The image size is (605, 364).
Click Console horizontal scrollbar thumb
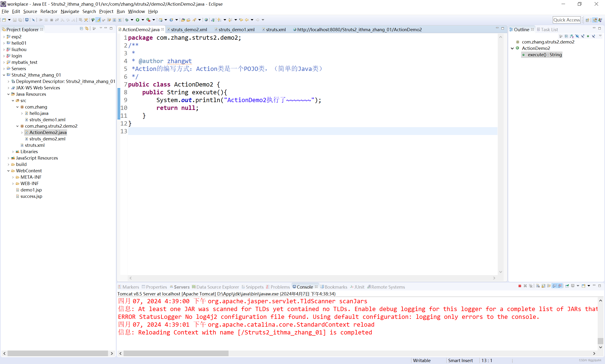coord(176,353)
